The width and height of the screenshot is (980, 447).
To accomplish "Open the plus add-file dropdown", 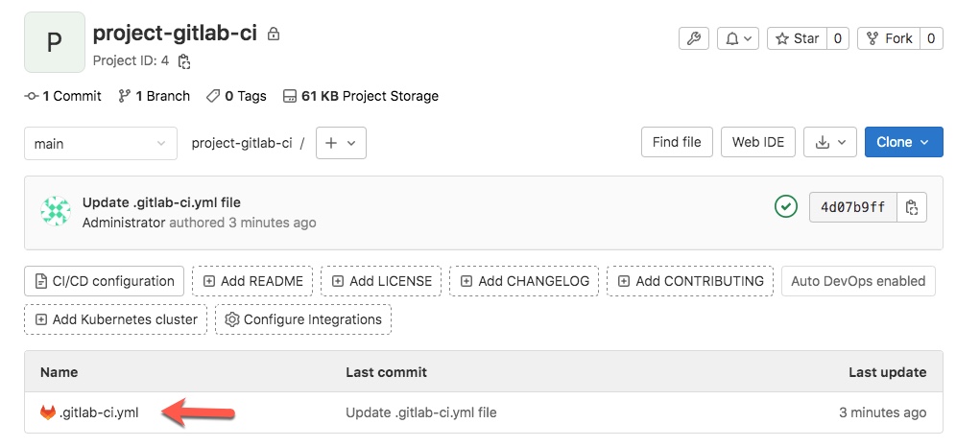I will [x=341, y=143].
